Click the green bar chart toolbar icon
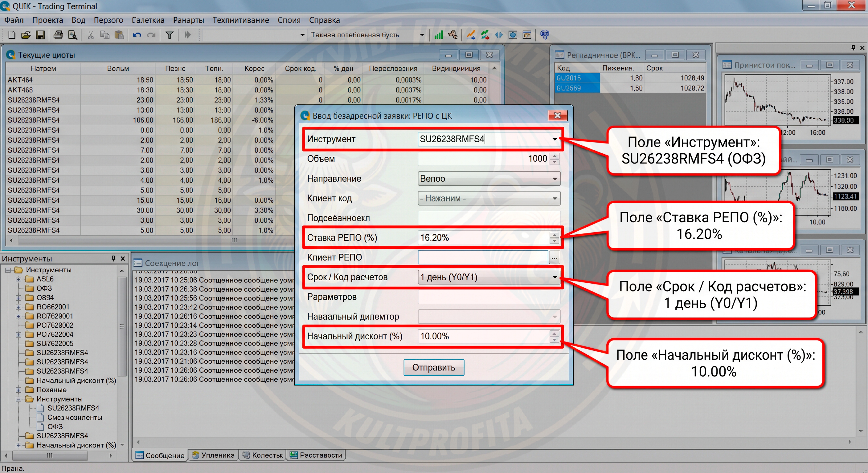Image resolution: width=868 pixels, height=473 pixels. click(x=438, y=35)
